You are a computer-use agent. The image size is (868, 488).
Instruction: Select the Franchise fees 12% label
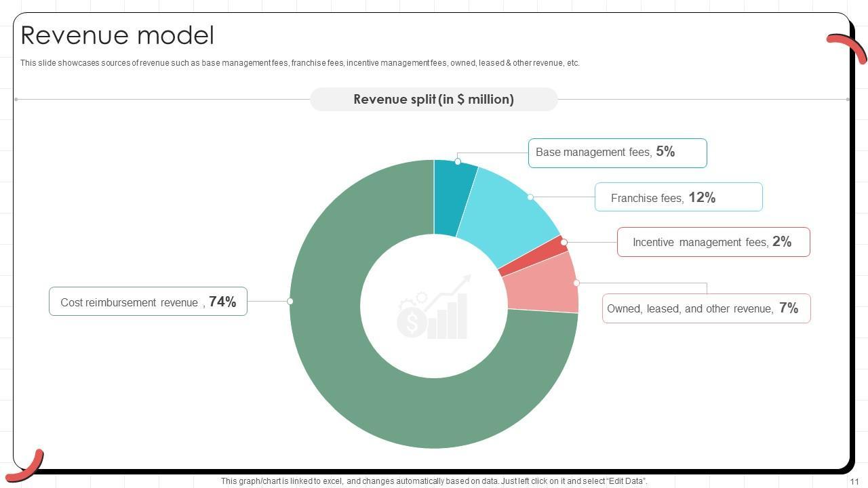point(679,197)
